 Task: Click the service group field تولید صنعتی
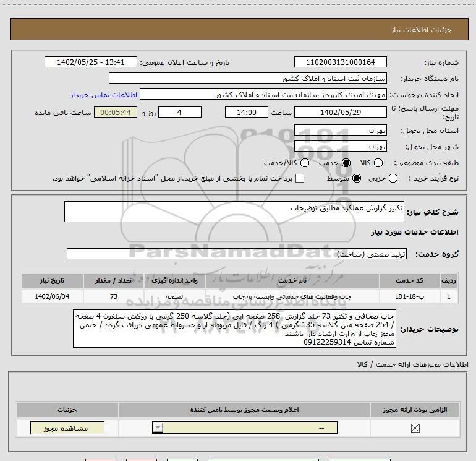click(237, 254)
